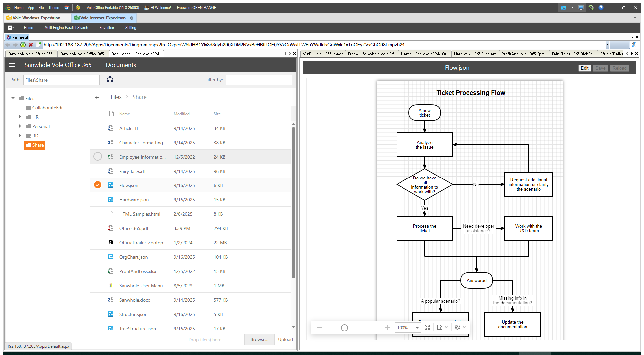Open the Multi-Engine Parallel Search menu
The height and width of the screenshot is (355, 644).
tap(66, 28)
